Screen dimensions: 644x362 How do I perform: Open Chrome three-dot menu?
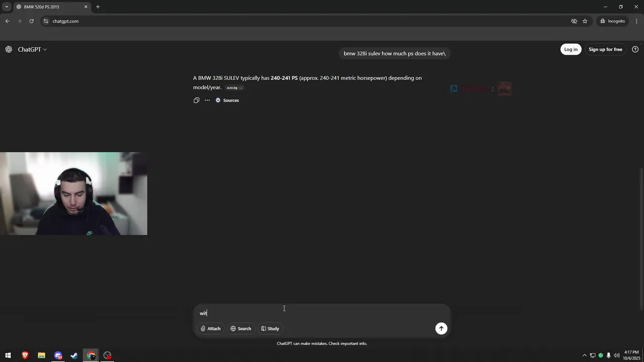click(x=636, y=21)
